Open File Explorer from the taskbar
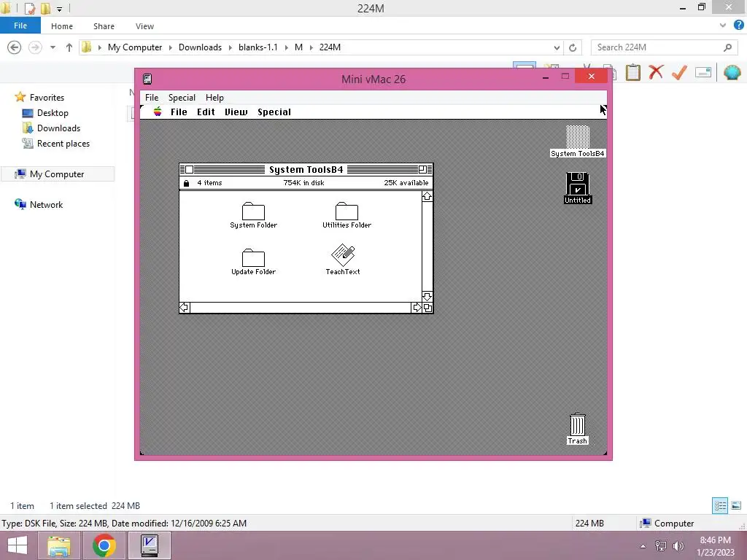747x560 pixels. tap(58, 545)
